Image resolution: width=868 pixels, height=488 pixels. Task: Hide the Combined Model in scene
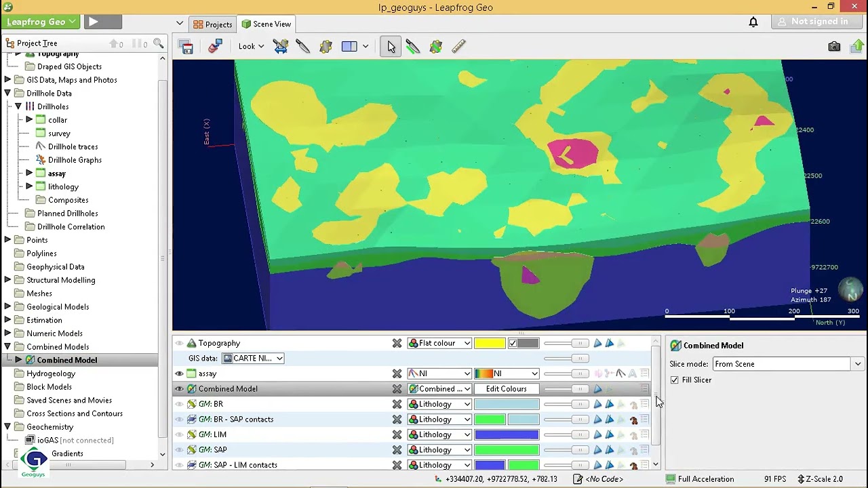point(179,389)
